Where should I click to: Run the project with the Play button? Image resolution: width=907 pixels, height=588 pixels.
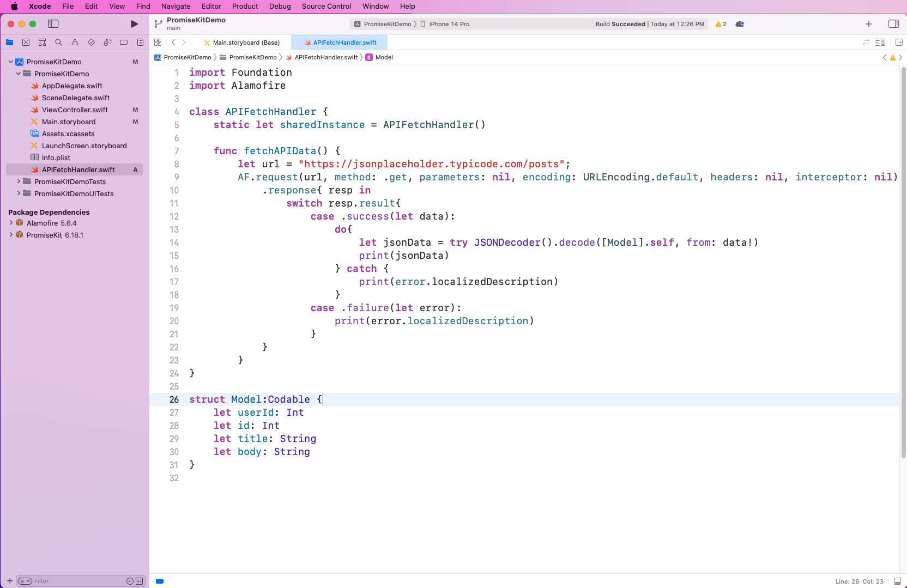(134, 24)
